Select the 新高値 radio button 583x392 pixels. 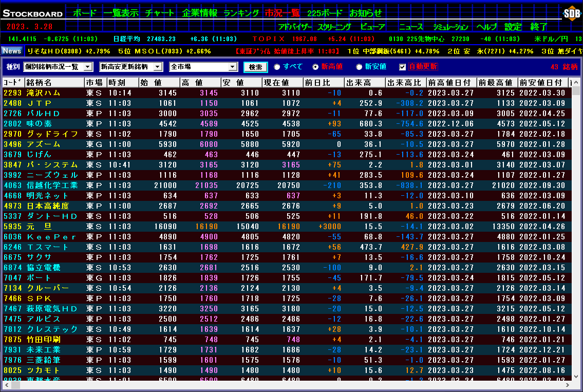point(315,67)
